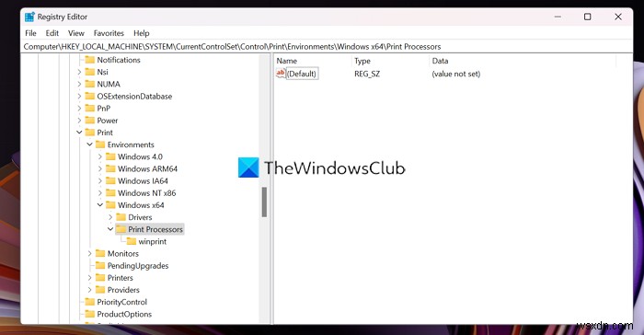Viewport: 644px width, 335px height.
Task: Select the ProductOptions folder icon
Action: tap(89, 314)
